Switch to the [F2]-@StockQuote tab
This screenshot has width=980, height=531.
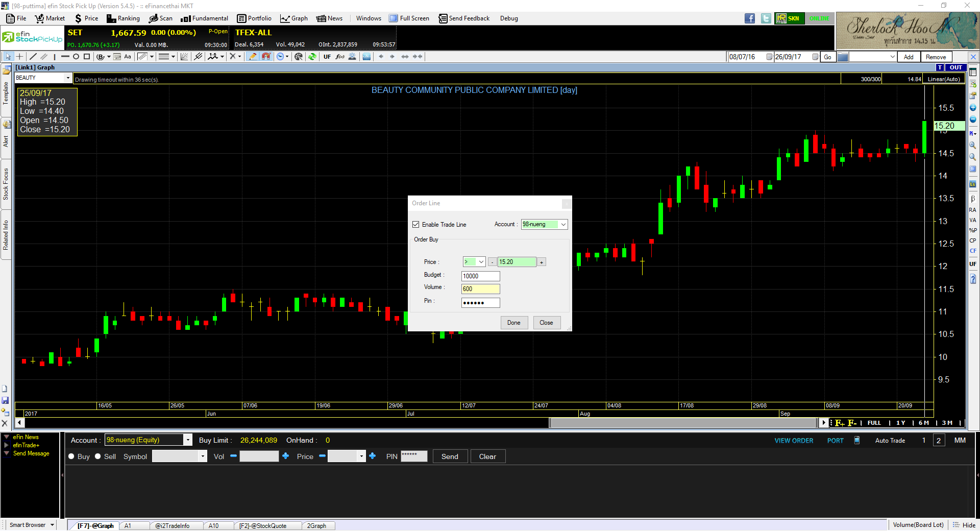tap(263, 526)
